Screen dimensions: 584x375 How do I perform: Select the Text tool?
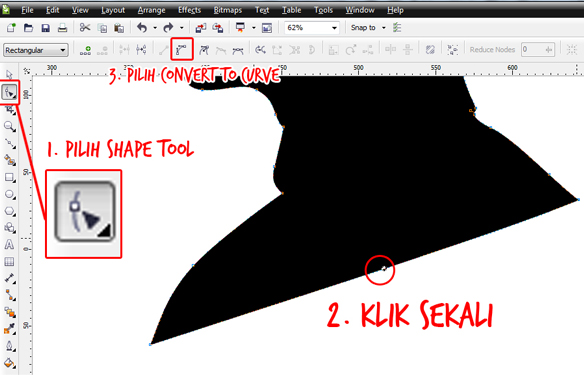pos(9,245)
